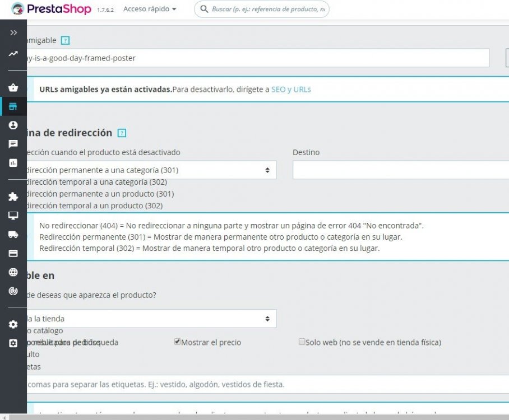Select the Clientes person icon in sidebar
Screen dimensions: 509x420
[13, 125]
